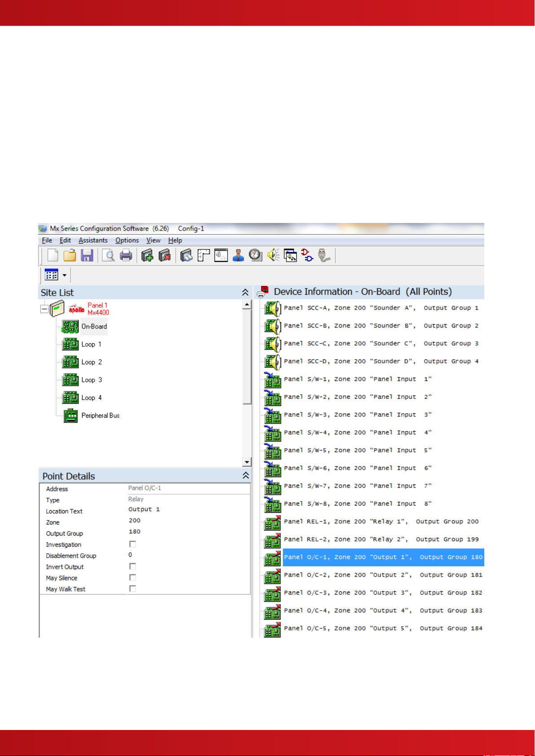Click the Print Preview magnifier icon

pos(109,256)
